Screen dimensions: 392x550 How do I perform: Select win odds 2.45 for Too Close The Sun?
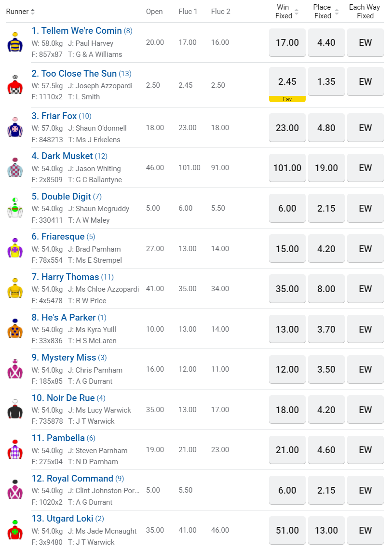287,81
